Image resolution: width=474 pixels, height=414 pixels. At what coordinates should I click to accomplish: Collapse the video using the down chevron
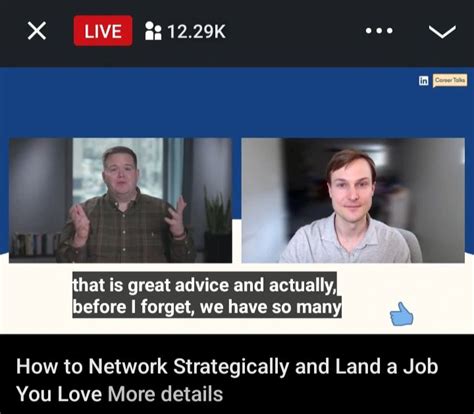[442, 32]
